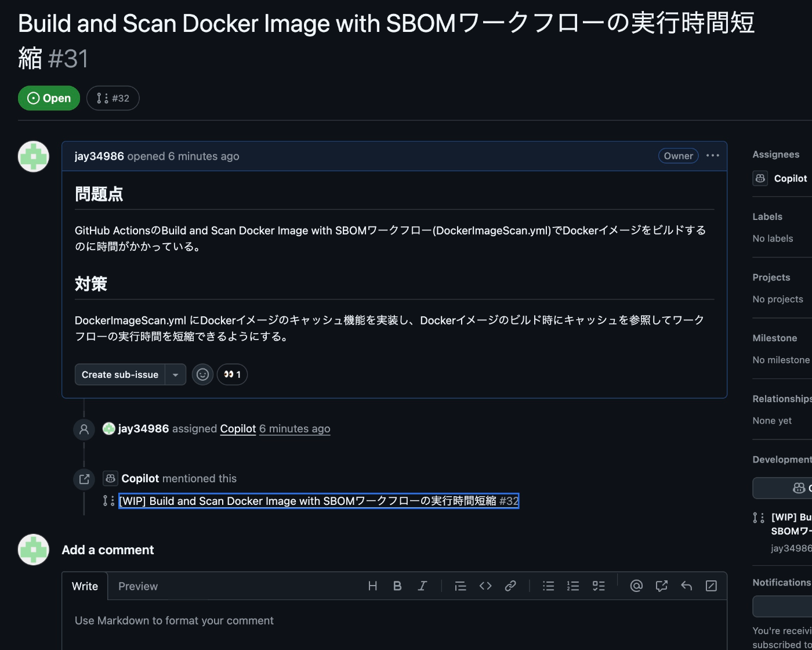Click the Copilot icon in sidebar assignee
This screenshot has width=812, height=650.
pos(760,178)
